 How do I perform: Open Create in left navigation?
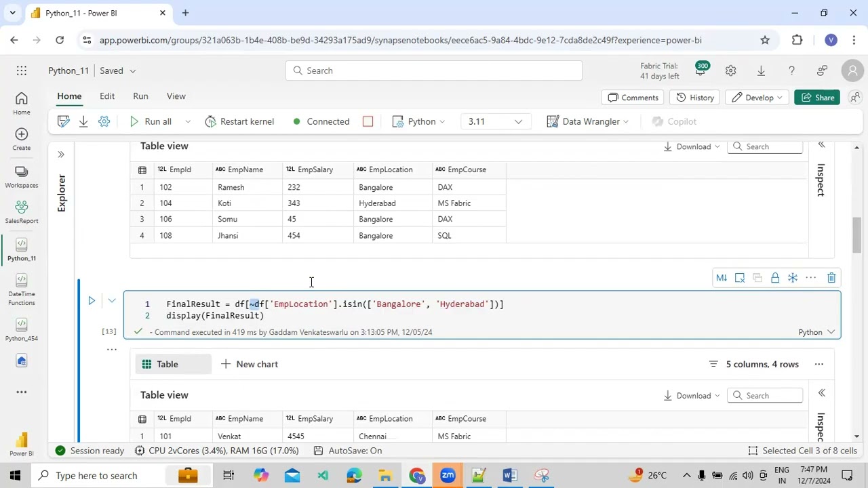22,140
